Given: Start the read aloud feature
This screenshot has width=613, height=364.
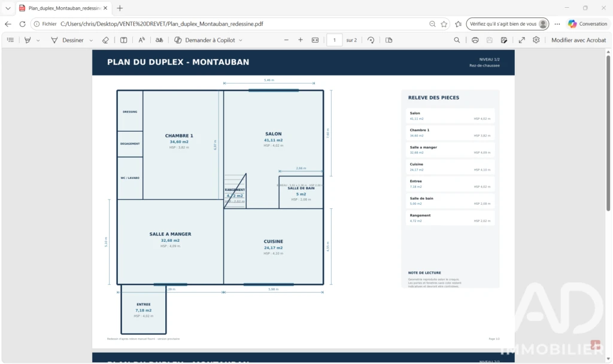Looking at the screenshot, I should [141, 40].
